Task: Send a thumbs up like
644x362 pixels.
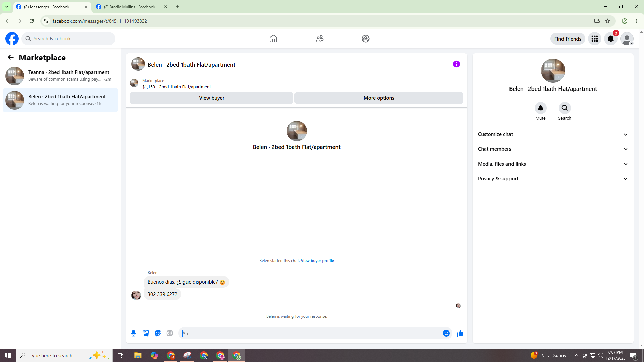Action: tap(460, 333)
